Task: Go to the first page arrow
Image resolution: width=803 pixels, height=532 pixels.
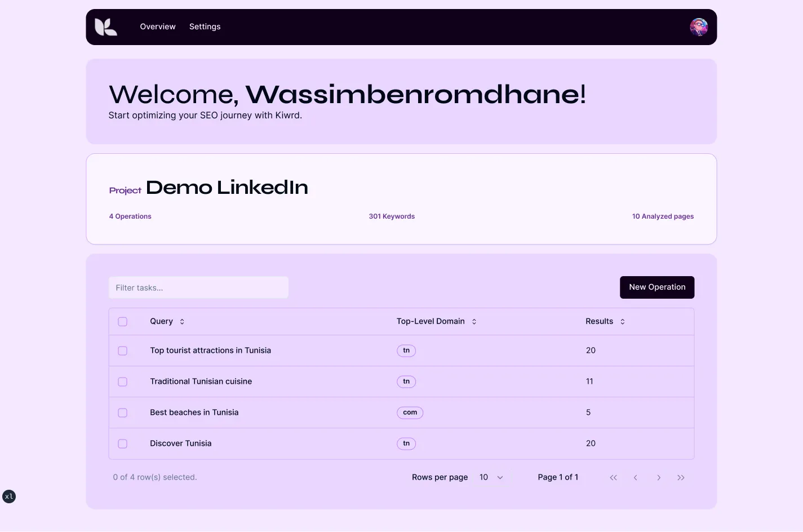Action: [x=613, y=477]
